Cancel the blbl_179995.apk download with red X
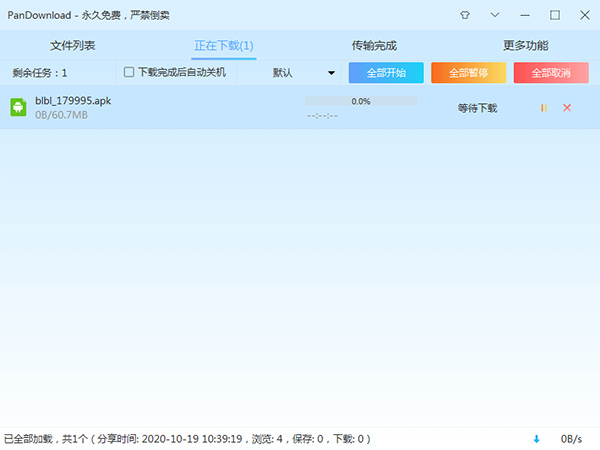The height and width of the screenshot is (450, 600). pos(567,107)
